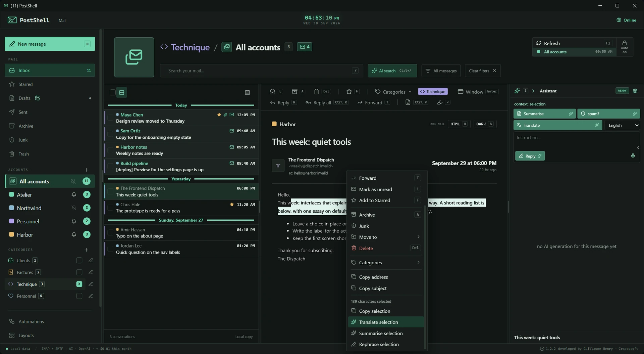Collapse the Assistant panel chevron
Screen dimensions: 644x354
tap(533, 91)
